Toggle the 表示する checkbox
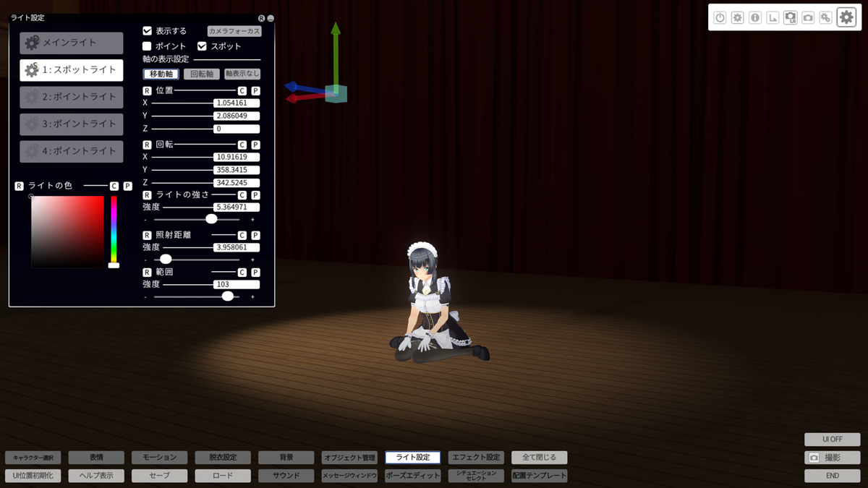 click(148, 31)
